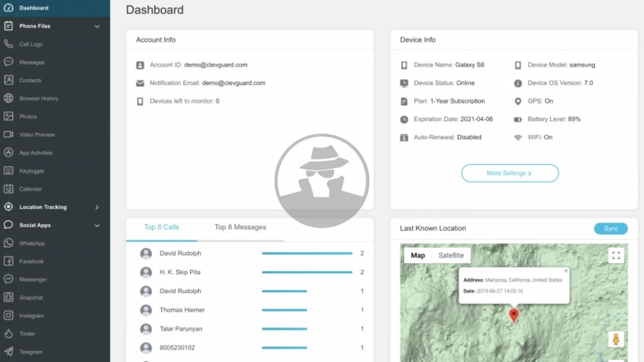
Task: Click the 8005230102 caller entry
Action: point(177,347)
